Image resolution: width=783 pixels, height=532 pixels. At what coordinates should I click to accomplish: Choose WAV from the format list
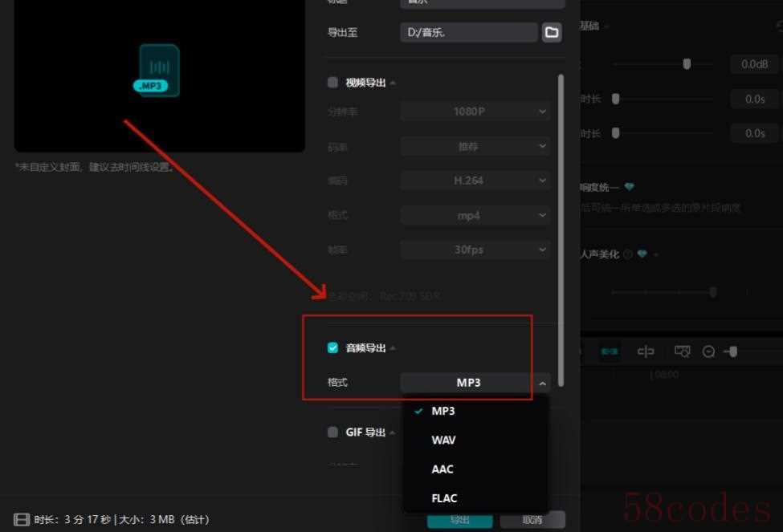pyautogui.click(x=444, y=440)
